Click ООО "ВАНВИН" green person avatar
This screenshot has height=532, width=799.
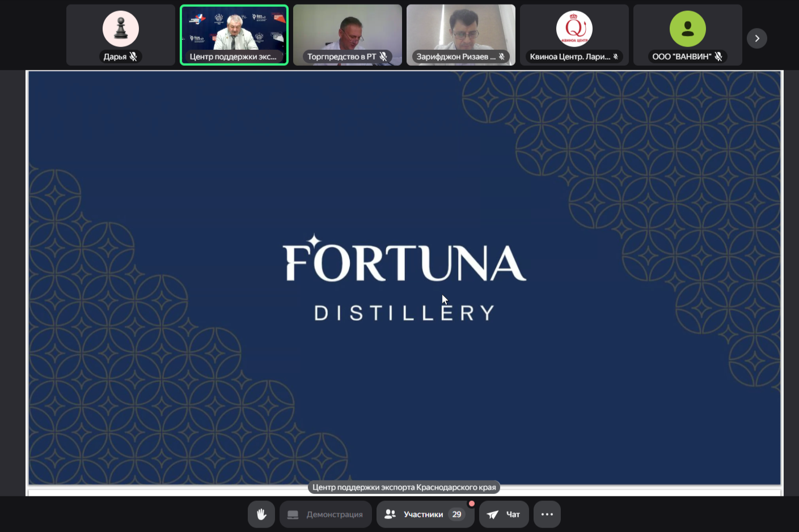coord(687,29)
